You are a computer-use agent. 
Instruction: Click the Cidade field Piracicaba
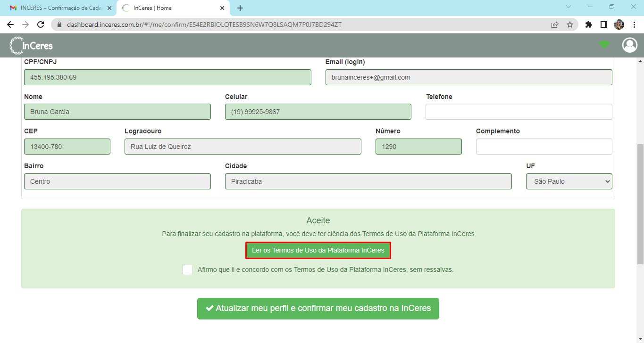tap(368, 181)
